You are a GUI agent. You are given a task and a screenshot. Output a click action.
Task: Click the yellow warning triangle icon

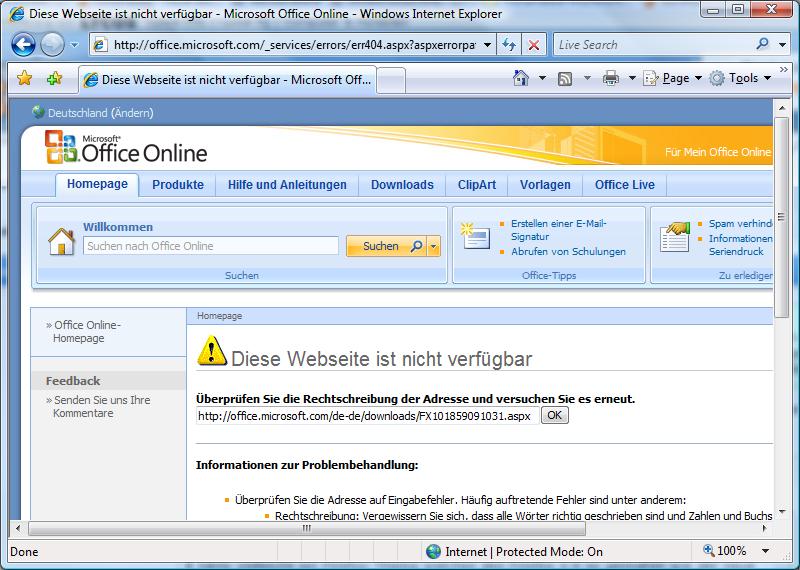pyautogui.click(x=211, y=351)
